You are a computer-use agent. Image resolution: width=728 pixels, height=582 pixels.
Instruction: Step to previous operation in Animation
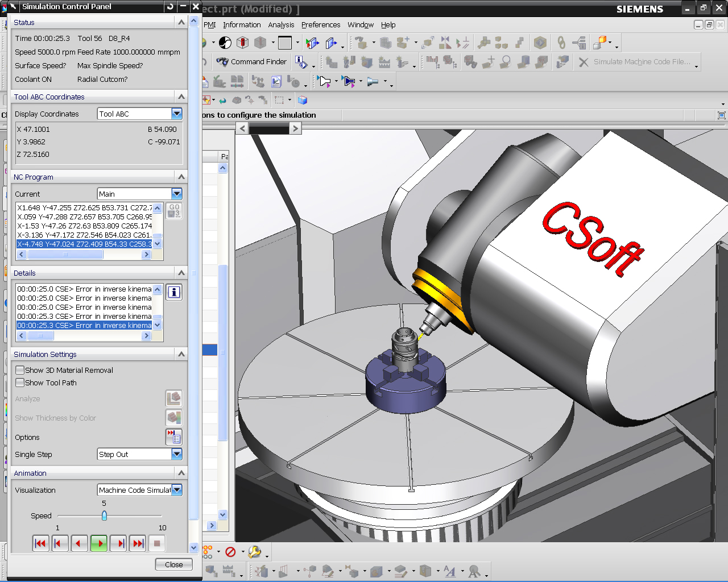click(60, 543)
